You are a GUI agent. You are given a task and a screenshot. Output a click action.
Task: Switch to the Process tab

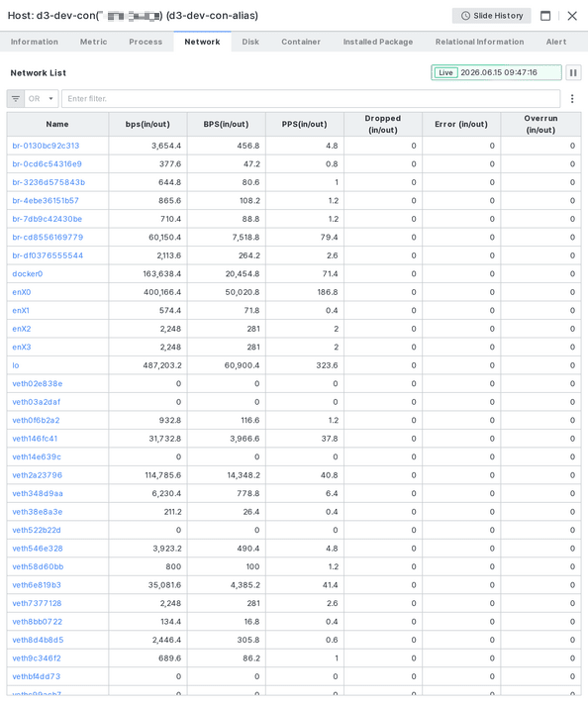pyautogui.click(x=146, y=42)
